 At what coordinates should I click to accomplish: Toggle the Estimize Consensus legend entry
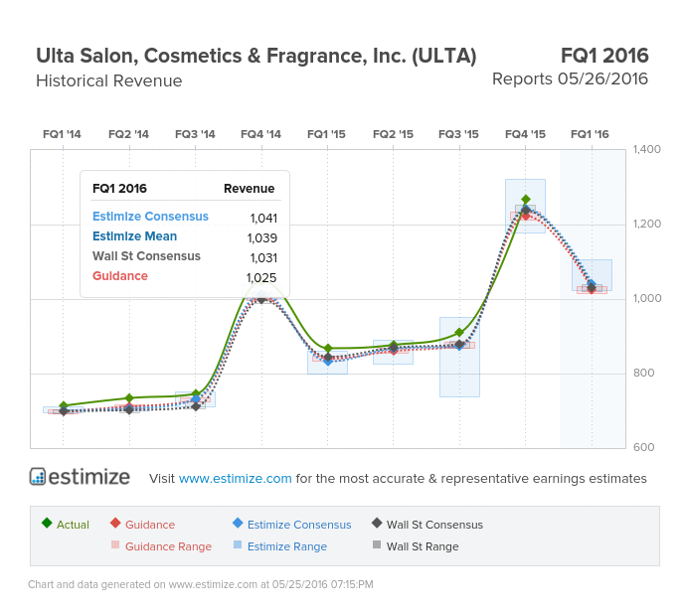pyautogui.click(x=291, y=525)
